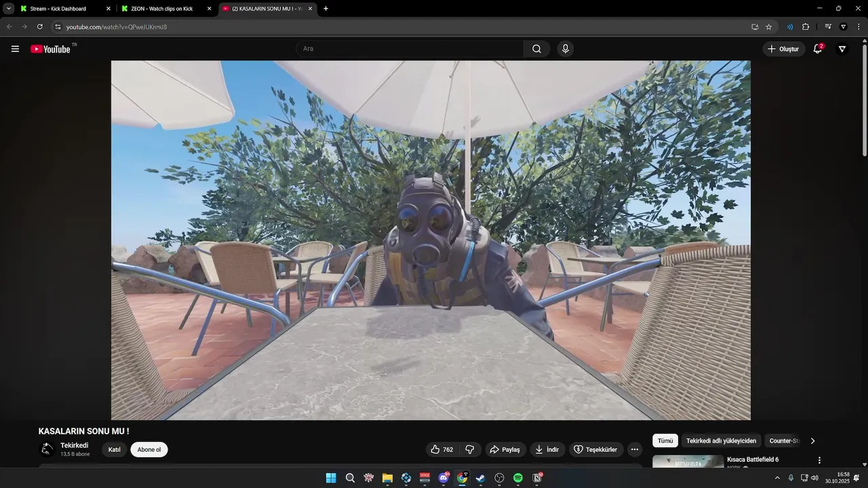Click the browser address bar URL
This screenshot has height=488, width=868.
click(x=117, y=27)
